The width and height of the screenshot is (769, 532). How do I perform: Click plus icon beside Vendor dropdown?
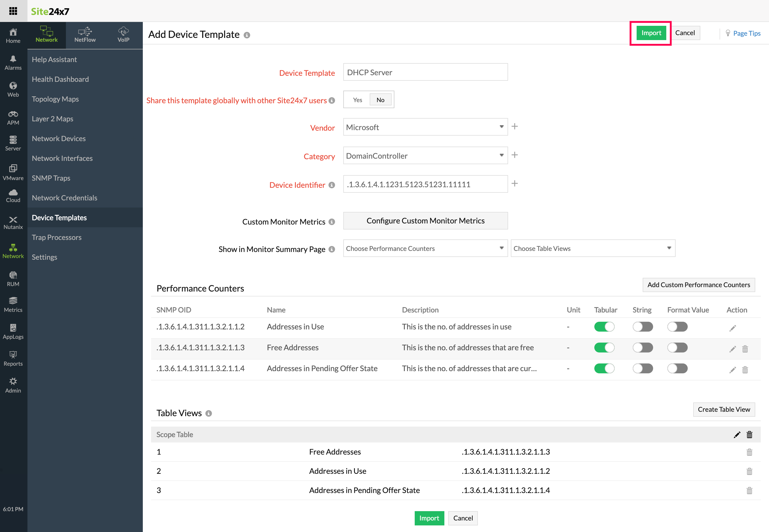(515, 126)
